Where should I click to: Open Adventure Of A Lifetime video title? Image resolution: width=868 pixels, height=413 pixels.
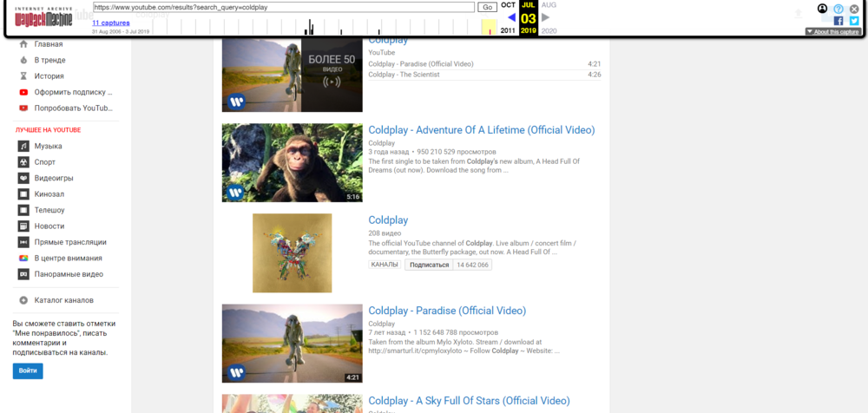(x=482, y=130)
